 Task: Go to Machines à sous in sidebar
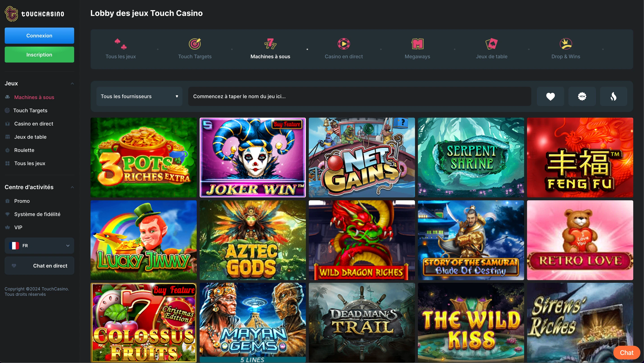(34, 97)
